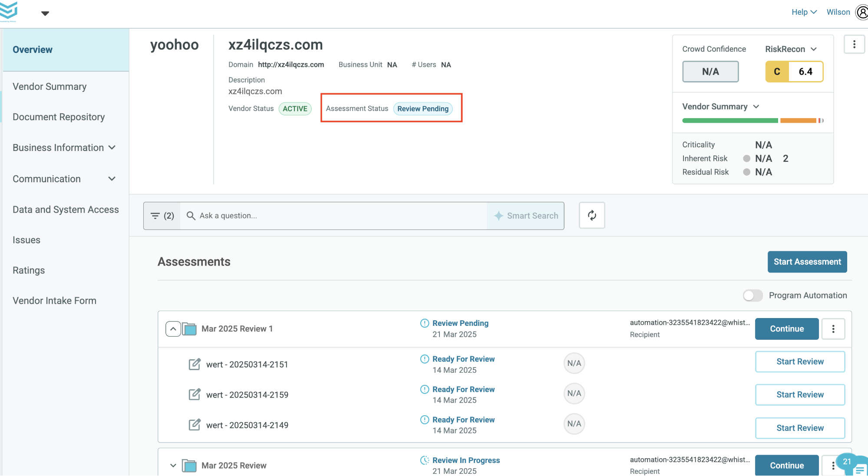Open kebab menu for Mar 2025 Review 1
The height and width of the screenshot is (476, 868).
coord(833,329)
